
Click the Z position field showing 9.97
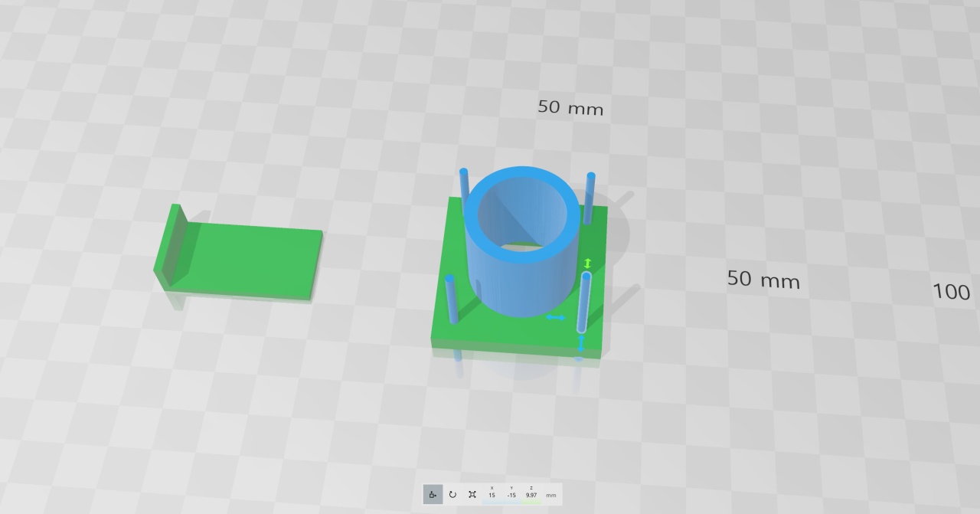coord(531,496)
